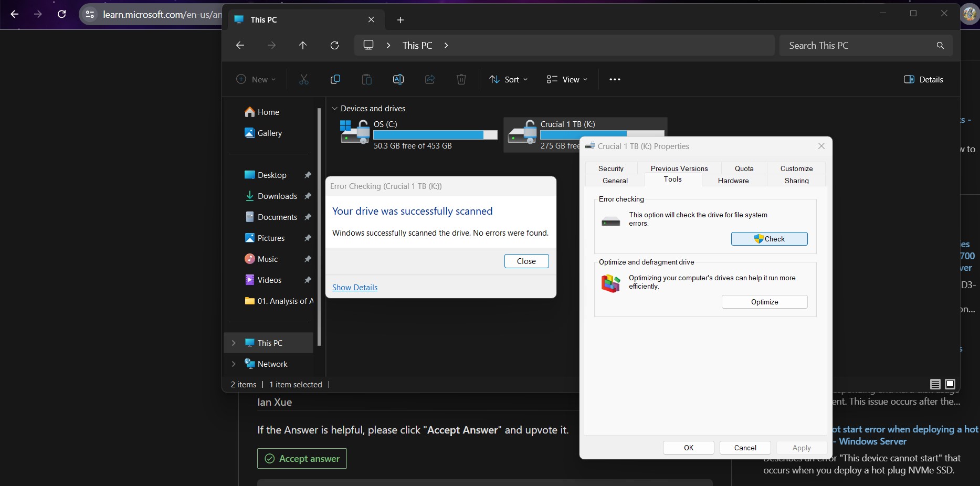Open a new Explorer tab with plus
980x486 pixels.
(401, 20)
